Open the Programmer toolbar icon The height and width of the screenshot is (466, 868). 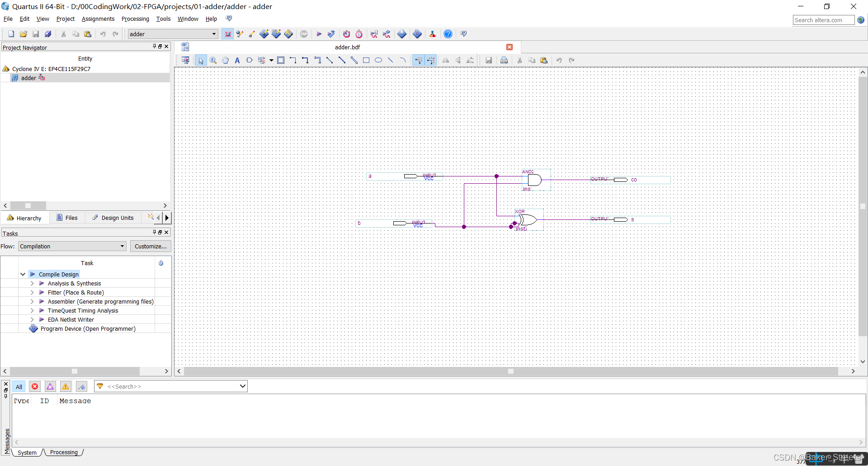pos(417,34)
